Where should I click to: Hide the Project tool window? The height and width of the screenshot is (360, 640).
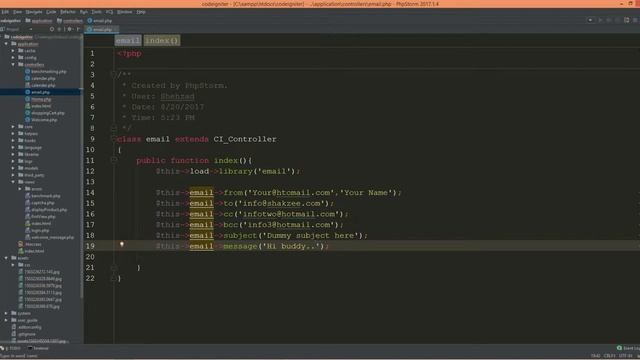78,29
